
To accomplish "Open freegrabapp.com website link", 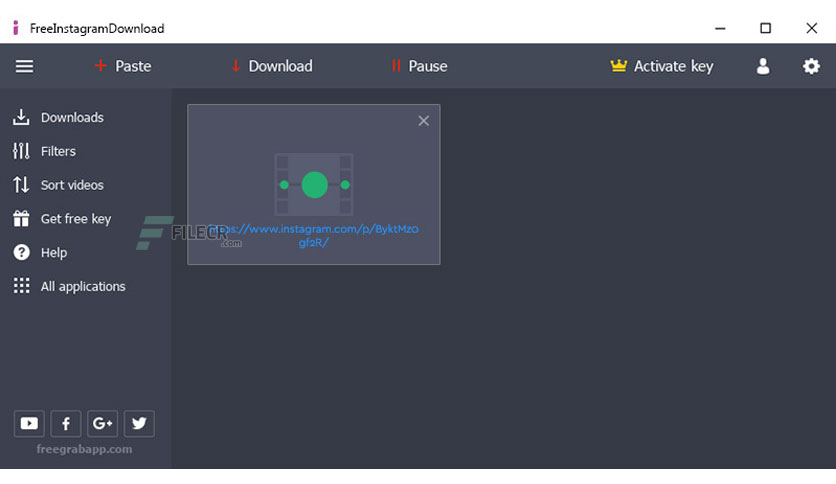I will pyautogui.click(x=84, y=449).
